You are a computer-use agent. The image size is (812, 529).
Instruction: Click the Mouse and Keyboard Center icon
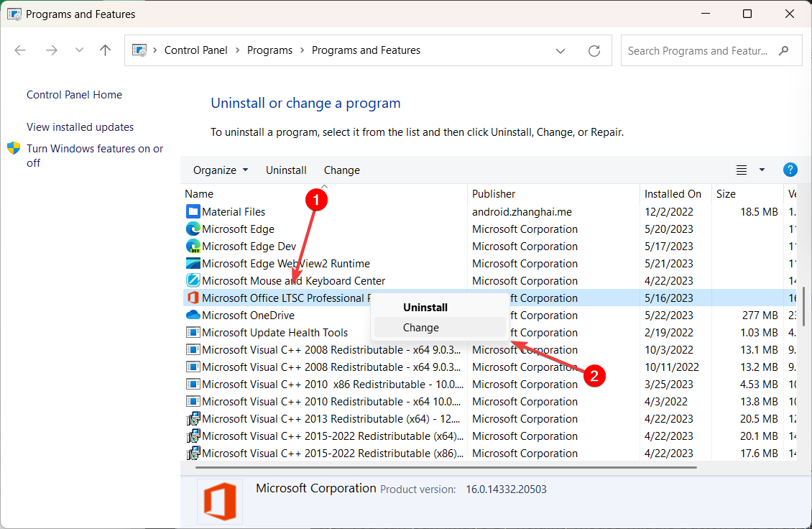tap(193, 280)
